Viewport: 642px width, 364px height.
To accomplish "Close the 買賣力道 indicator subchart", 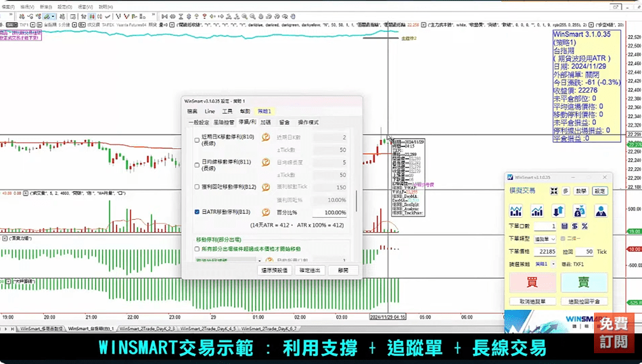I will (x=5, y=238).
